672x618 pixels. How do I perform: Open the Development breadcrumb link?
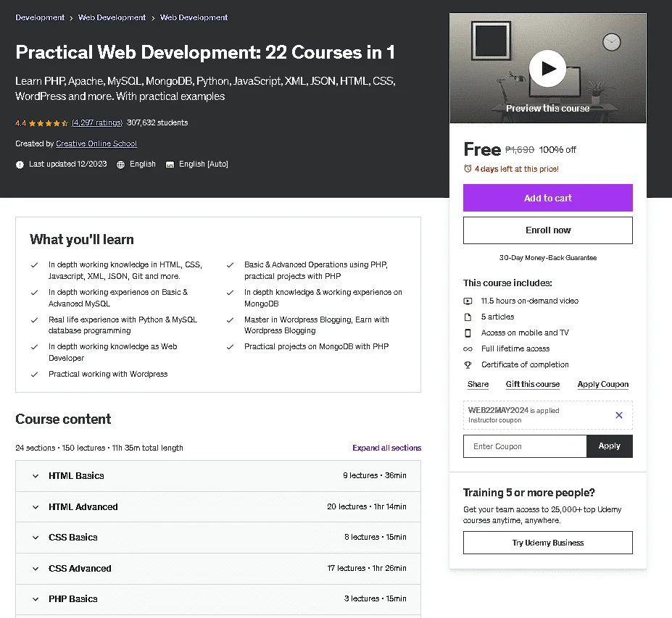click(x=40, y=17)
